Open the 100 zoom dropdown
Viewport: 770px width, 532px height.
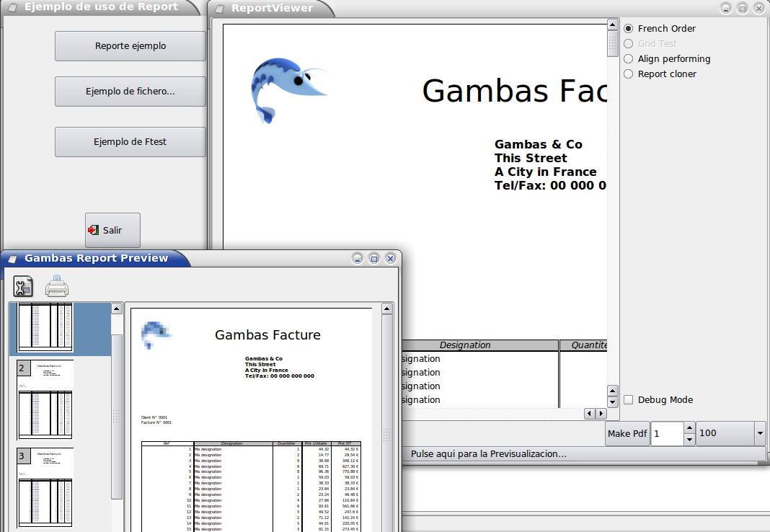coord(759,433)
